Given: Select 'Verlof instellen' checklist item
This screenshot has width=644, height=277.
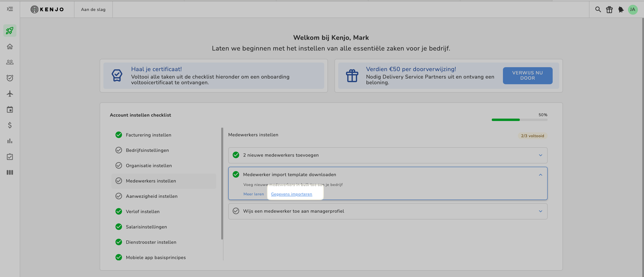Looking at the screenshot, I should coord(143,211).
